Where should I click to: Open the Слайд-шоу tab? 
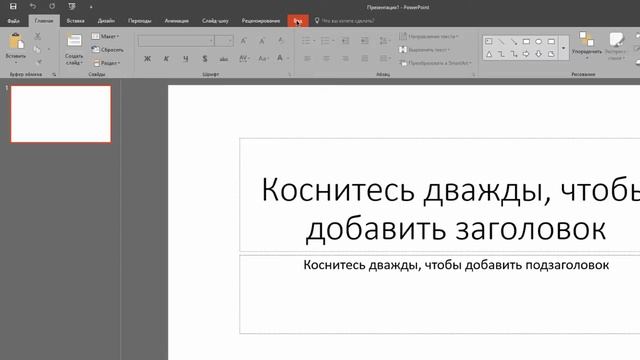tap(215, 21)
